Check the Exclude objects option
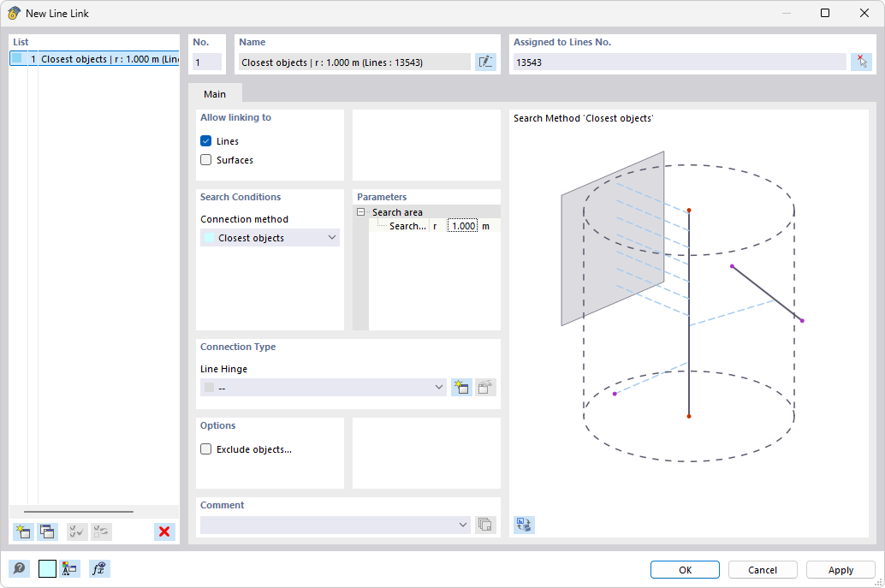The image size is (885, 588). point(205,448)
